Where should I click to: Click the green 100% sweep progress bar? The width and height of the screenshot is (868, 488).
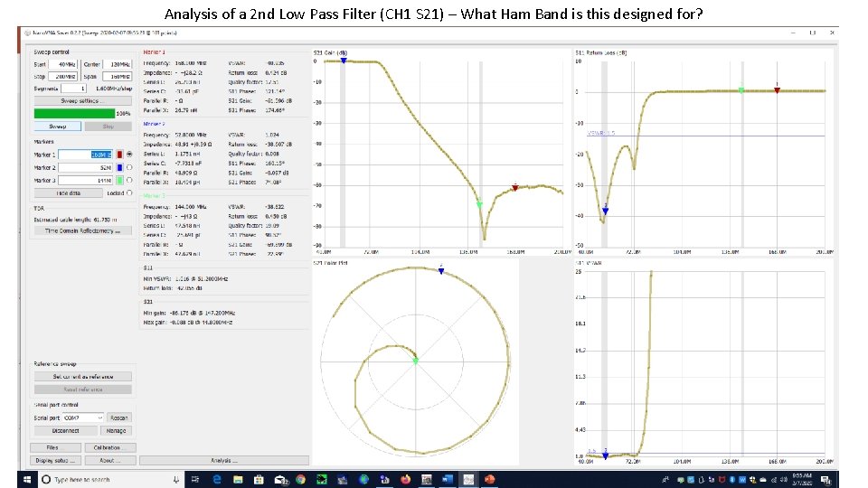coord(74,114)
